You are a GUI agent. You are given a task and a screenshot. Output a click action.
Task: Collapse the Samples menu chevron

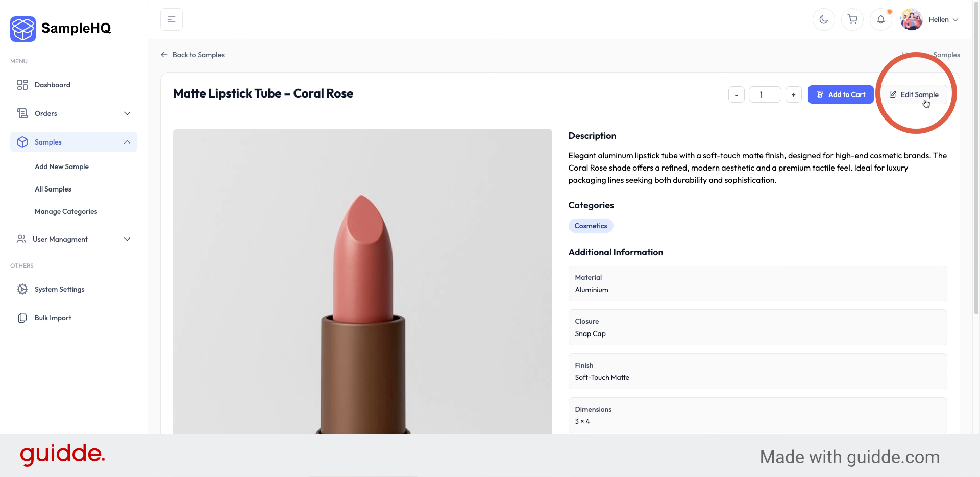pos(127,142)
